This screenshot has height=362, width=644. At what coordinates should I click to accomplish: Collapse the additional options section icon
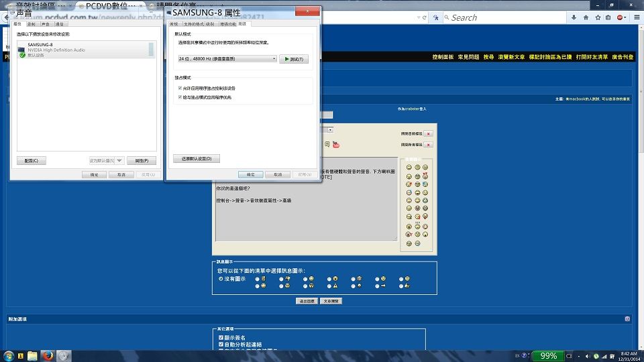coord(627,318)
